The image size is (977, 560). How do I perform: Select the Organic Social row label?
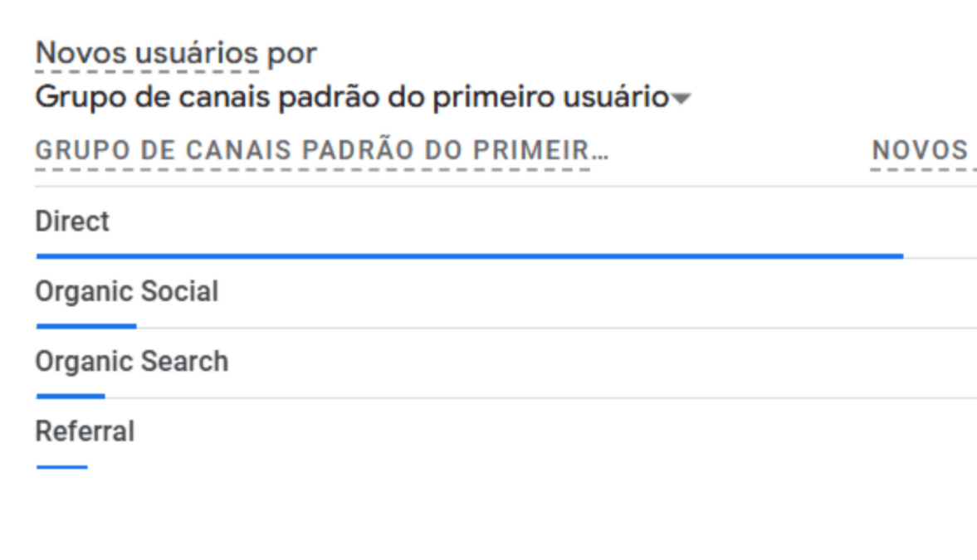click(126, 292)
